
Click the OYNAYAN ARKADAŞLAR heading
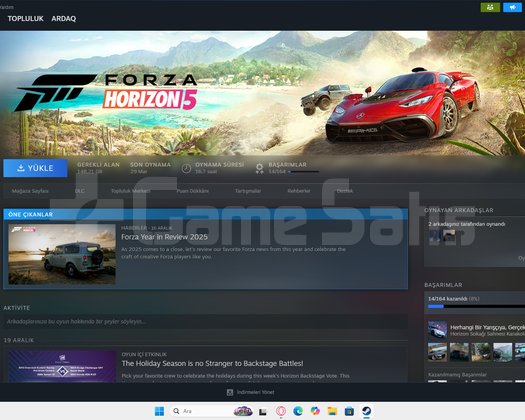point(459,210)
